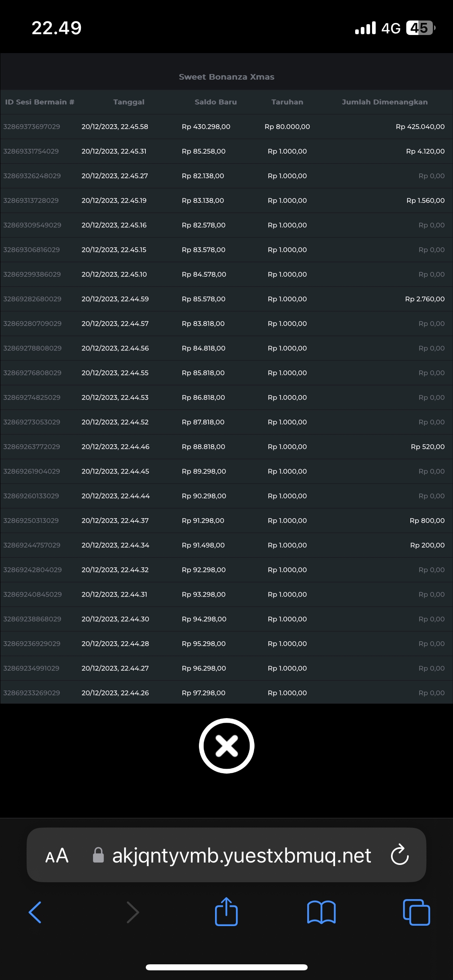Tap the Safari forward arrow
This screenshot has width=453, height=980.
[x=132, y=912]
